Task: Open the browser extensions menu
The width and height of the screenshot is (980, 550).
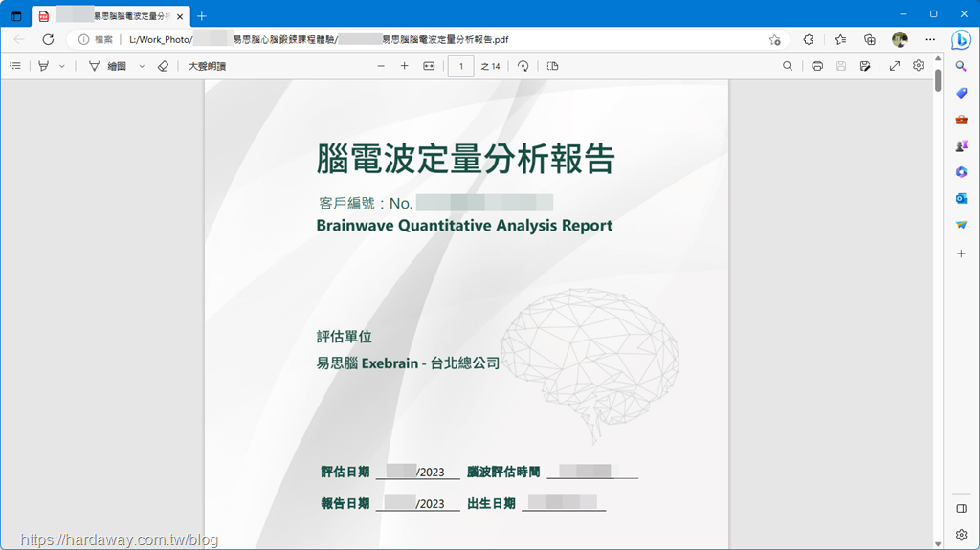Action: 808,39
